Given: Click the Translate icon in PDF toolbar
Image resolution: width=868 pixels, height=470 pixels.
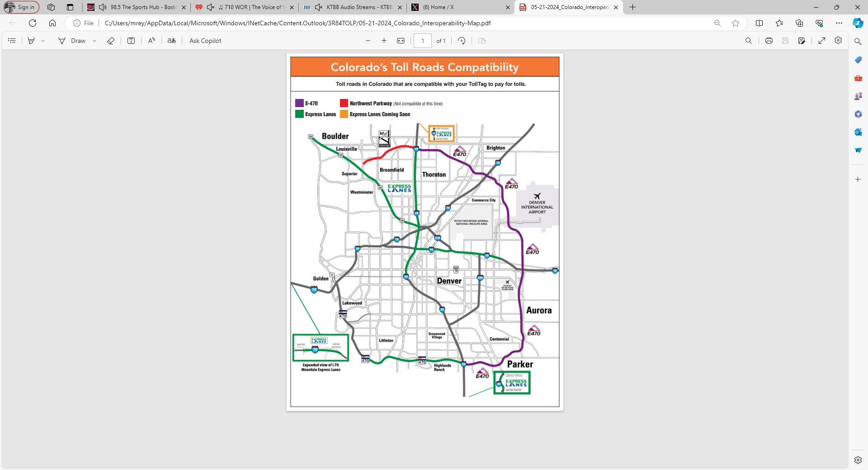Looking at the screenshot, I should [172, 41].
